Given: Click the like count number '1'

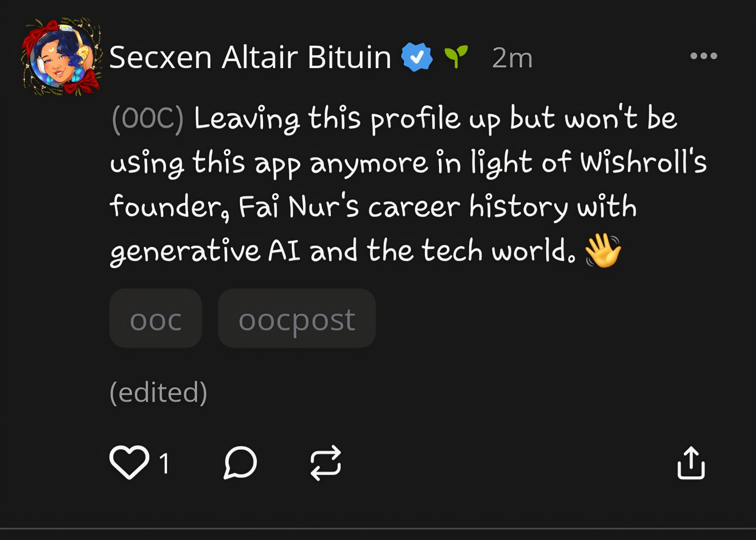Looking at the screenshot, I should coord(164,463).
